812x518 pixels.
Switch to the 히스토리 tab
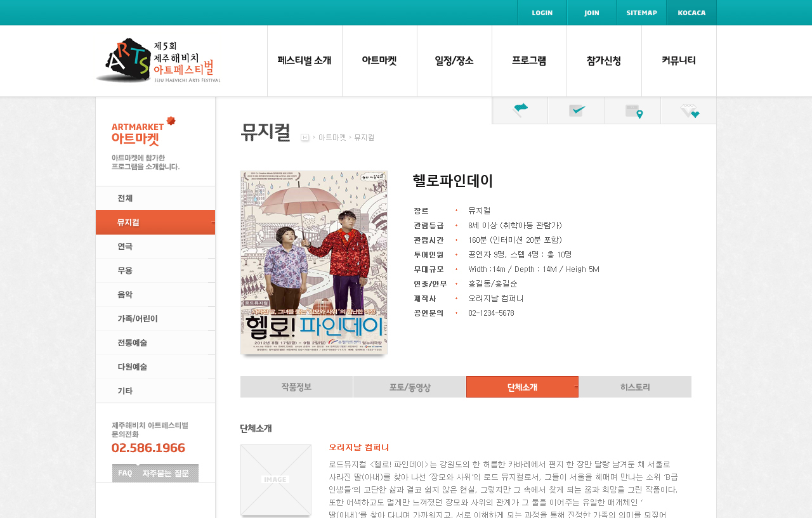635,387
